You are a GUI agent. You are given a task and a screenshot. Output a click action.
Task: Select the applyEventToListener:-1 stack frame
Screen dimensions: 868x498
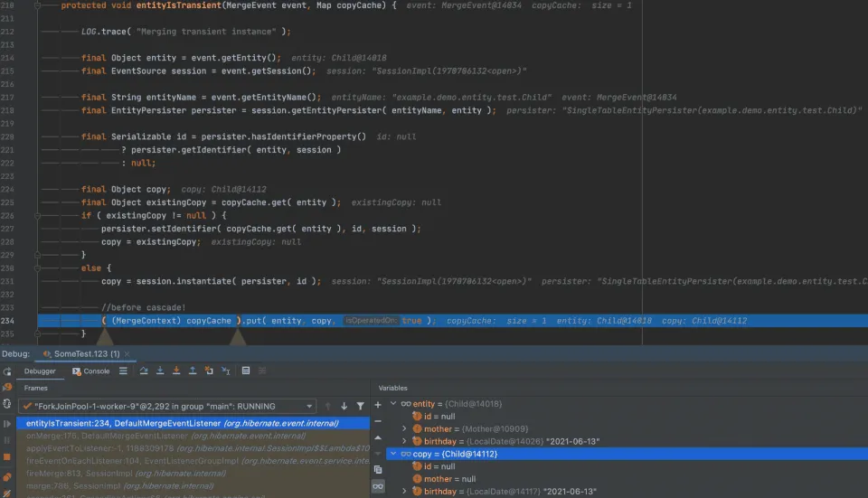tap(193, 448)
